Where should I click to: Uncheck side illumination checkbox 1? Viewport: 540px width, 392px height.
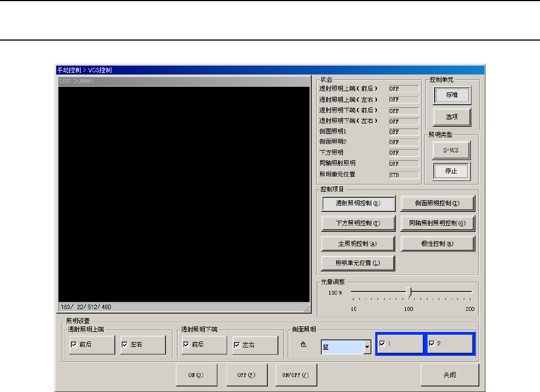(381, 344)
